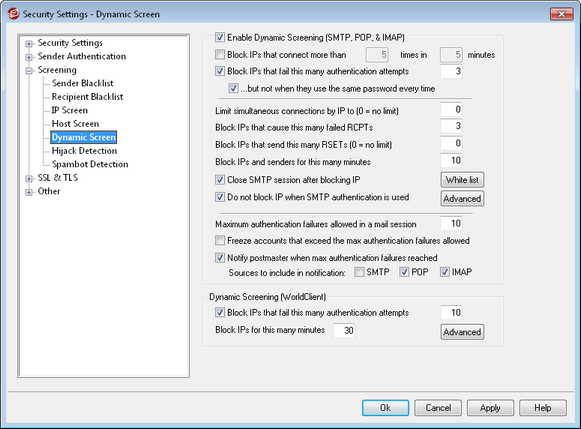
Task: Enable Block IPs that connect more than
Action: coord(220,55)
